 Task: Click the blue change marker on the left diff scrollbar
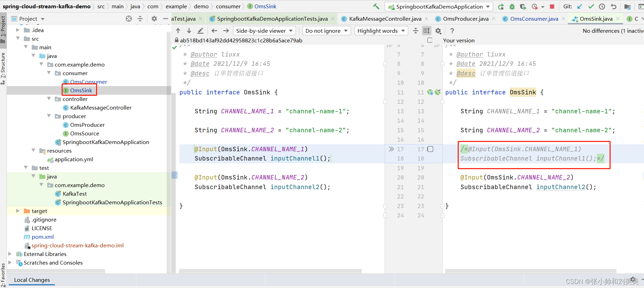(x=174, y=175)
